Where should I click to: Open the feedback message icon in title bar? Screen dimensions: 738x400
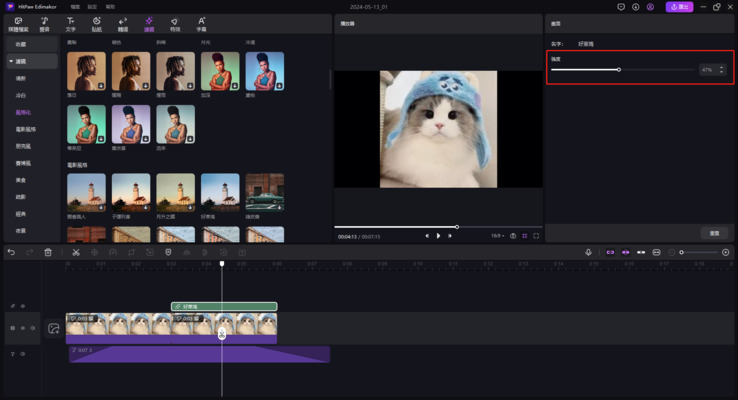(621, 7)
